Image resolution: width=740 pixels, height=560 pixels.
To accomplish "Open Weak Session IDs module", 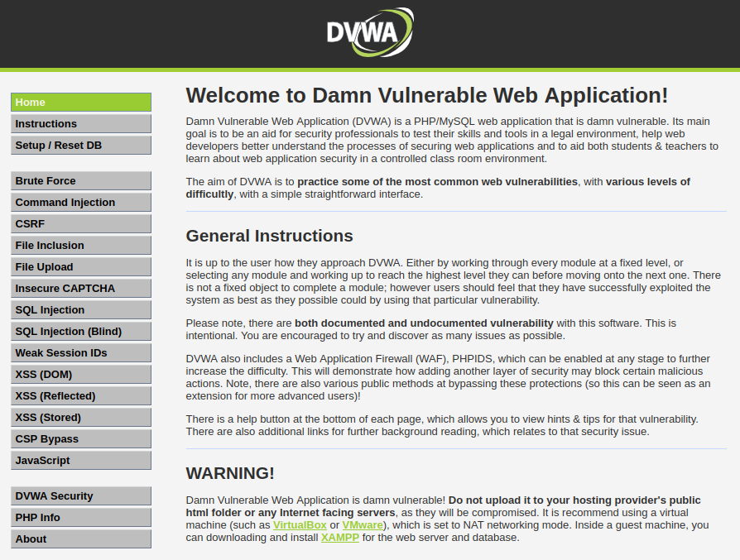I will pyautogui.click(x=81, y=353).
